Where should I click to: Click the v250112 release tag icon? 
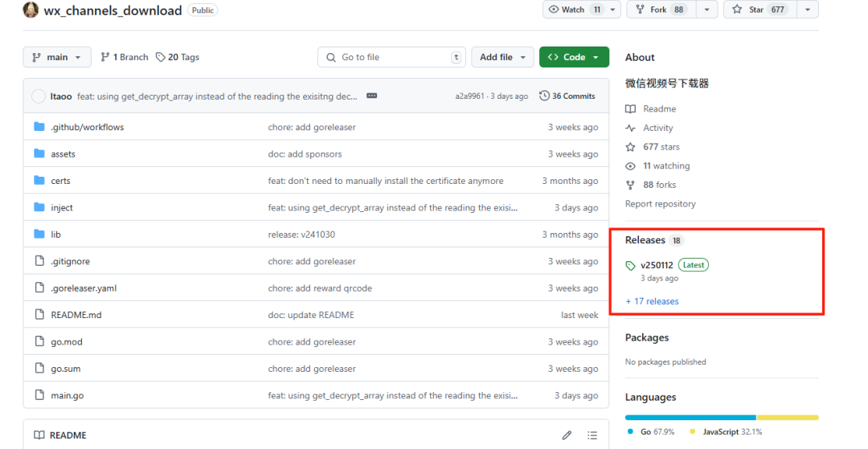631,266
